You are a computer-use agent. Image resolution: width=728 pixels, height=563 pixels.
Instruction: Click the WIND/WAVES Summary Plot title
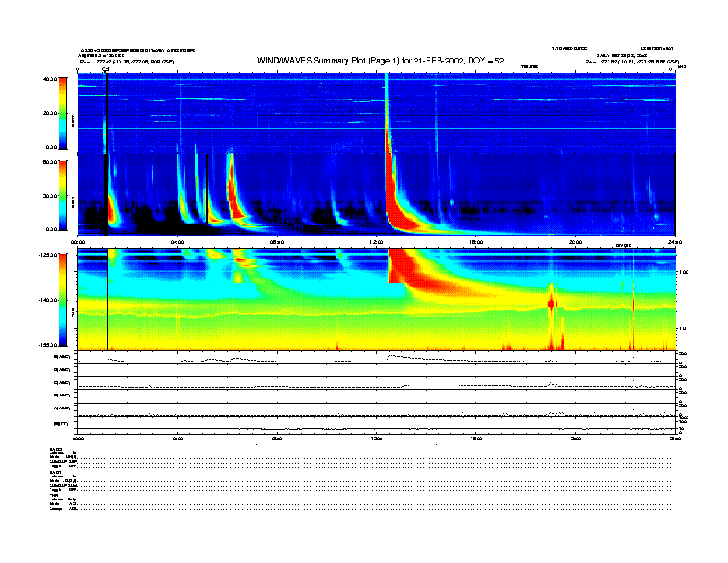pos(381,61)
